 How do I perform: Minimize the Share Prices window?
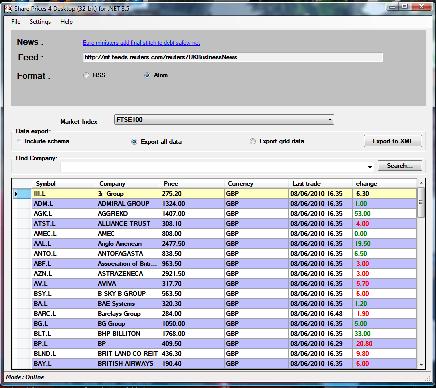[393, 7]
